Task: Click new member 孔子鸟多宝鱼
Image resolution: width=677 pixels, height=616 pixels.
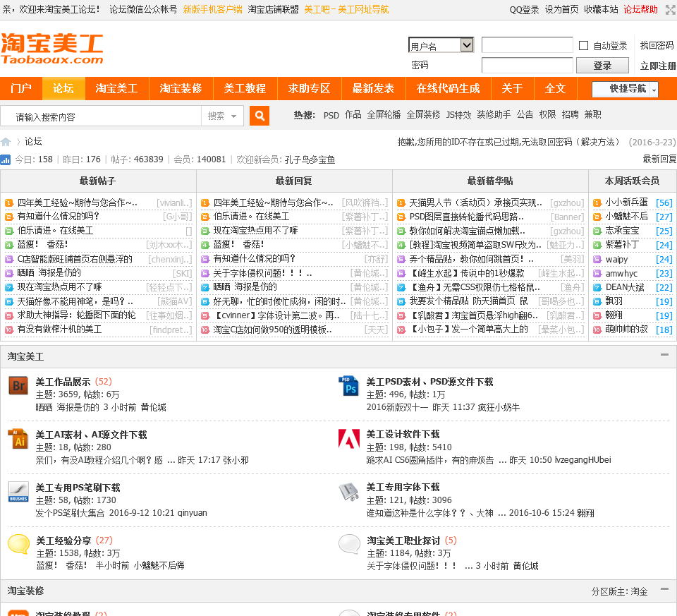Action: pos(310,160)
